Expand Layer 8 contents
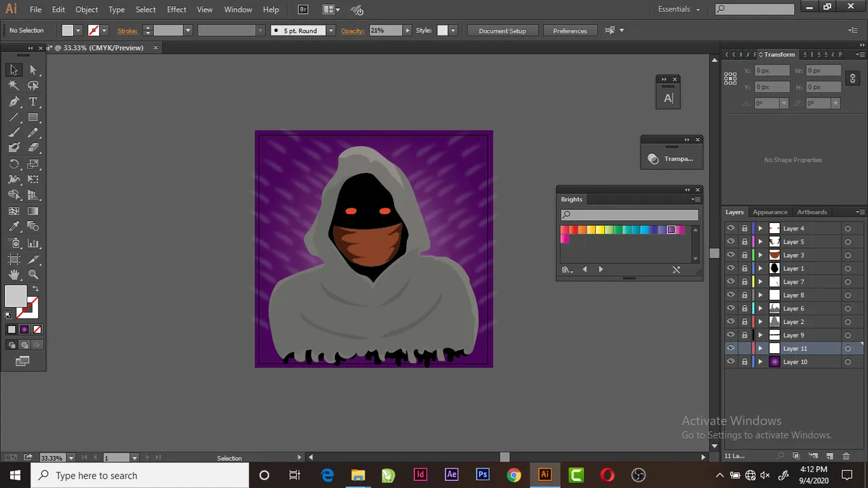Viewport: 868px width, 488px height. (760, 295)
